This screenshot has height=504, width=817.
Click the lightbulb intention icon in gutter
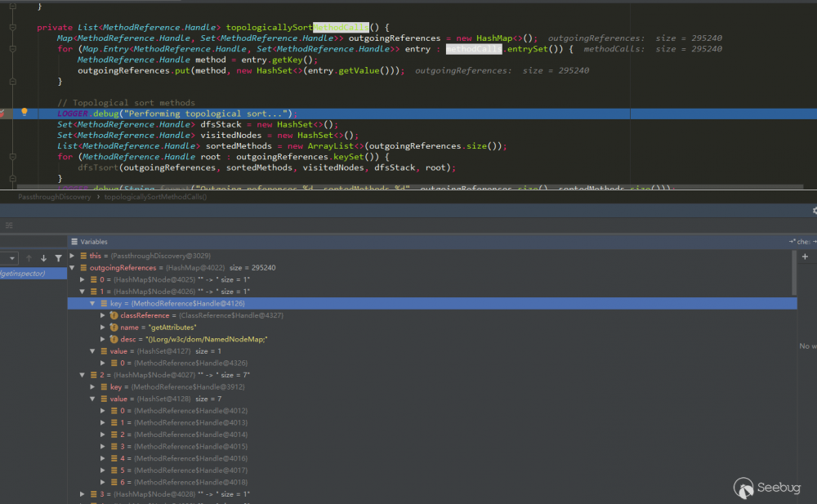click(25, 113)
